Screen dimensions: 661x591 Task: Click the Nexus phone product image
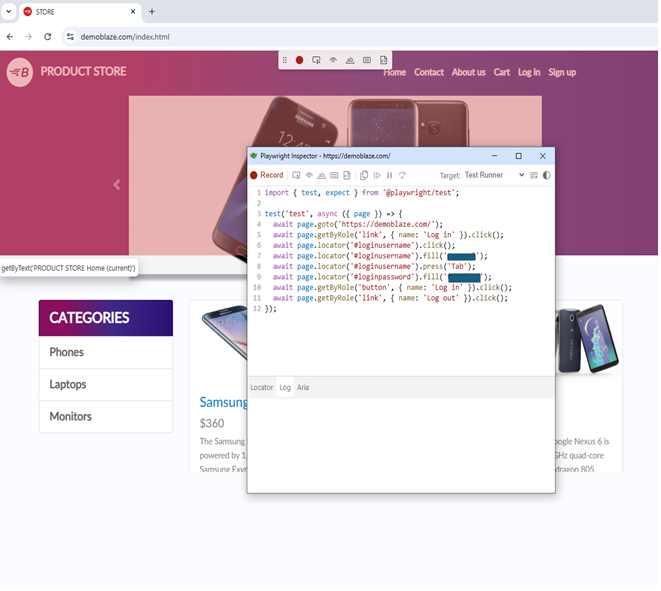[x=588, y=338]
